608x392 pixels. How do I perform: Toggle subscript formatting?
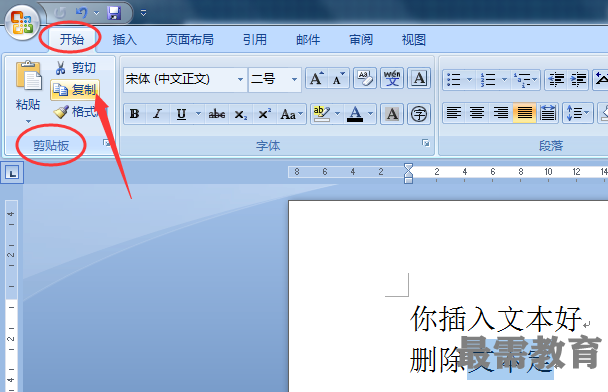click(x=240, y=114)
